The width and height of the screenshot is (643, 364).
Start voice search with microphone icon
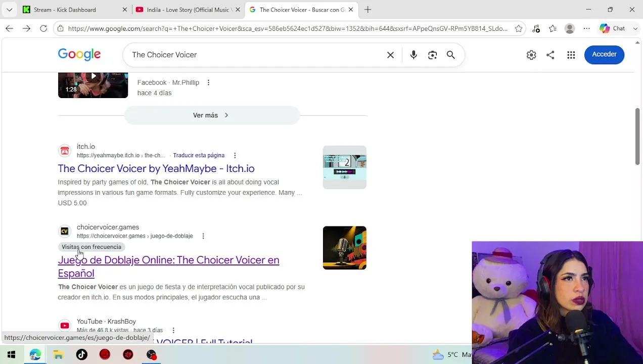point(414,55)
